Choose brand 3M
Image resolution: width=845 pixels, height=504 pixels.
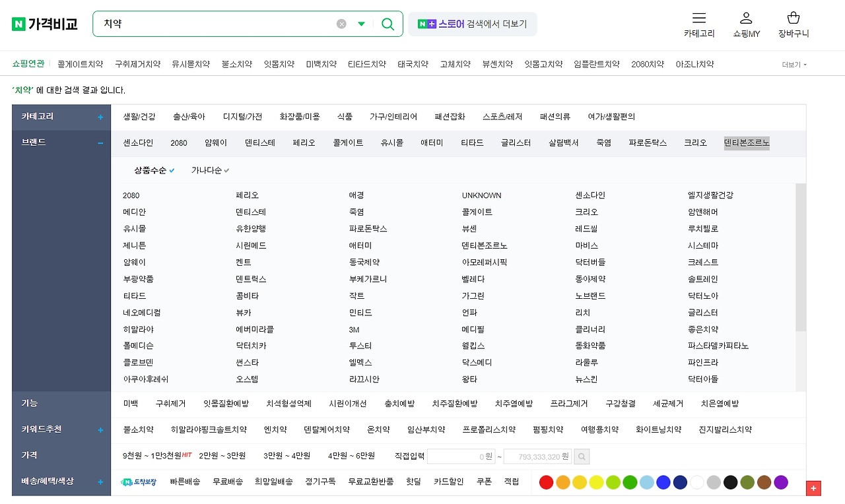coord(355,329)
